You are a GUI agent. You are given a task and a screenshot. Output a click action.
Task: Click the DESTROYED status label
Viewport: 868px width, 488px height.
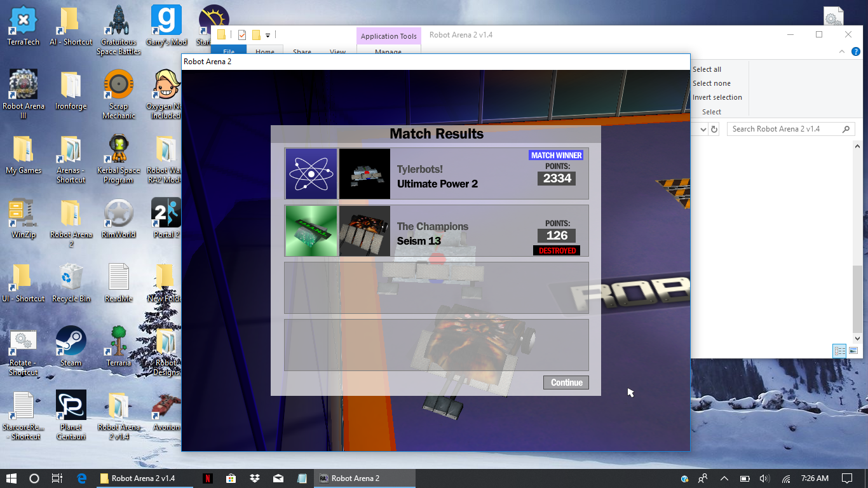[557, 250]
